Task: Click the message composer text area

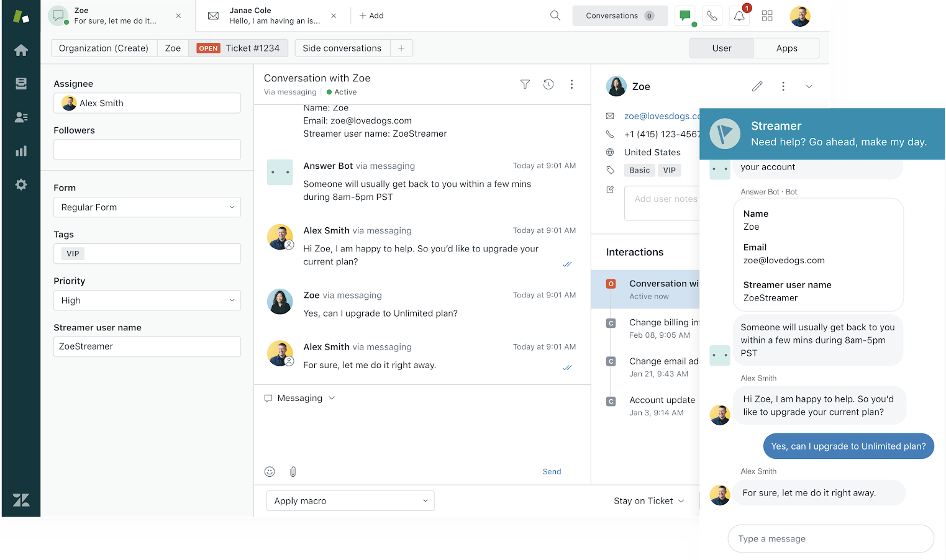Action: pos(422,435)
